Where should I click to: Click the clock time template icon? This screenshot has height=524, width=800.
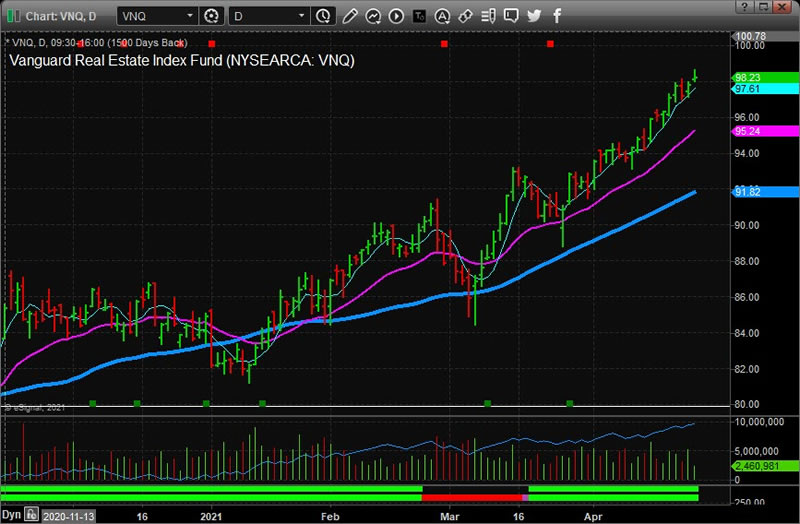click(323, 16)
